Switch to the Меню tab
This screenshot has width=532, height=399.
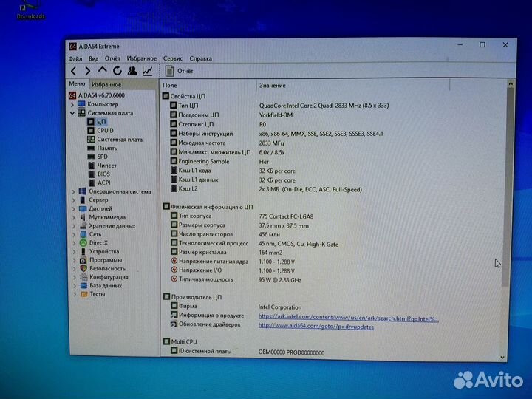(x=78, y=83)
